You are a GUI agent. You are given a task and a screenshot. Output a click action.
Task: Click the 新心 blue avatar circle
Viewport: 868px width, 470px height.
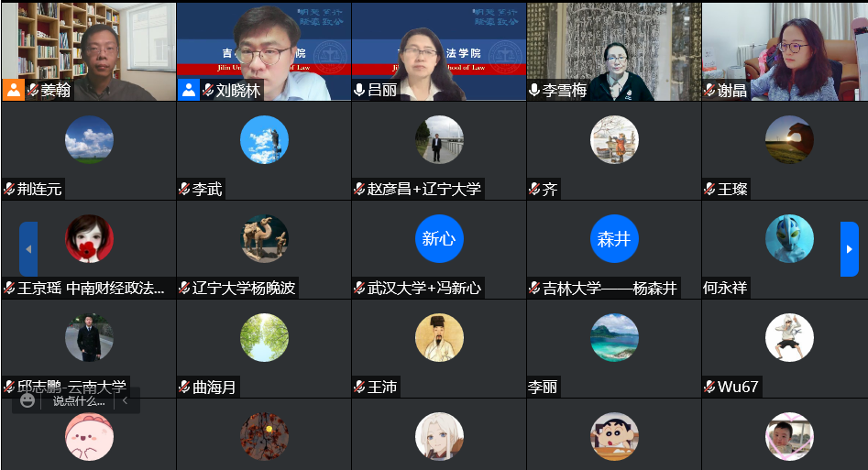point(438,238)
